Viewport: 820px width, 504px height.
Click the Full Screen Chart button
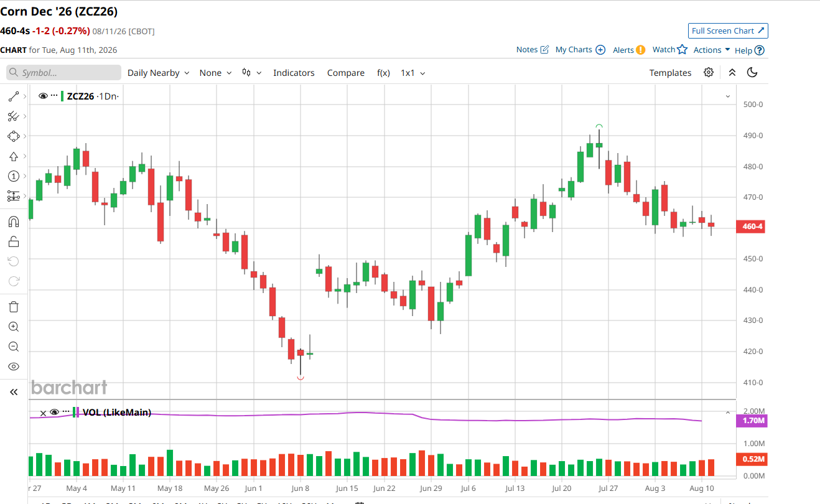click(x=728, y=31)
